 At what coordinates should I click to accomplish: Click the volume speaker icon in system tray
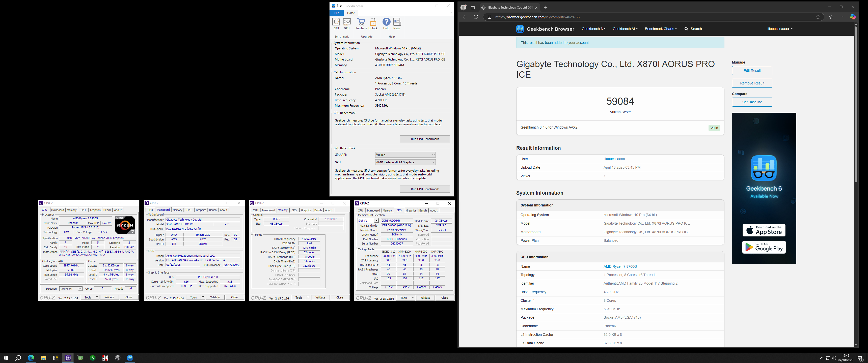pos(834,358)
